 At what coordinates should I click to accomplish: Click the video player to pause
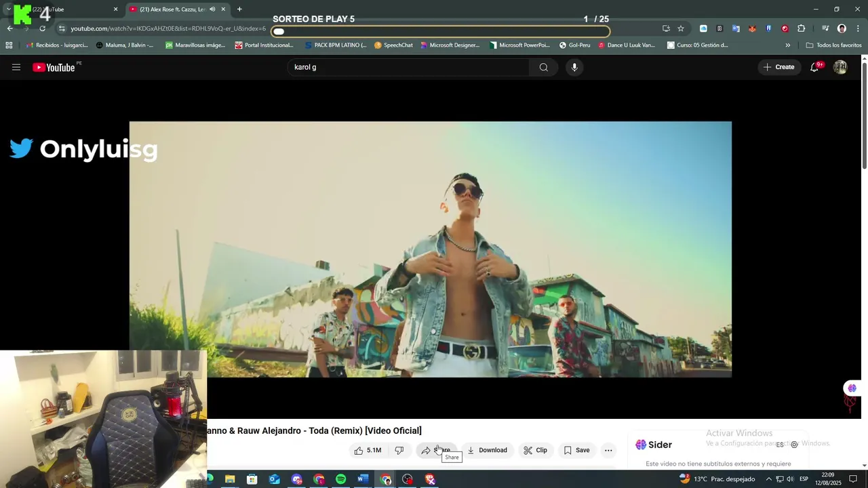pyautogui.click(x=431, y=249)
